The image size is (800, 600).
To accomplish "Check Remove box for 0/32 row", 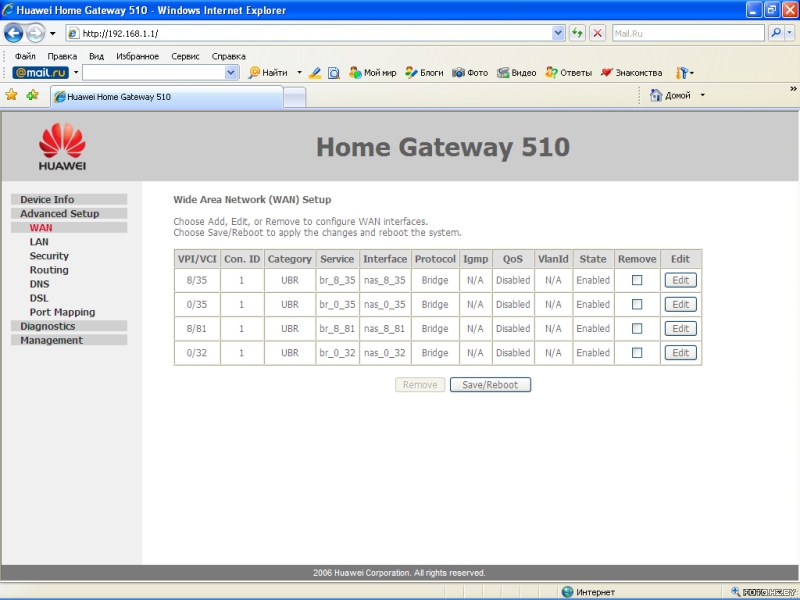I will 637,353.
